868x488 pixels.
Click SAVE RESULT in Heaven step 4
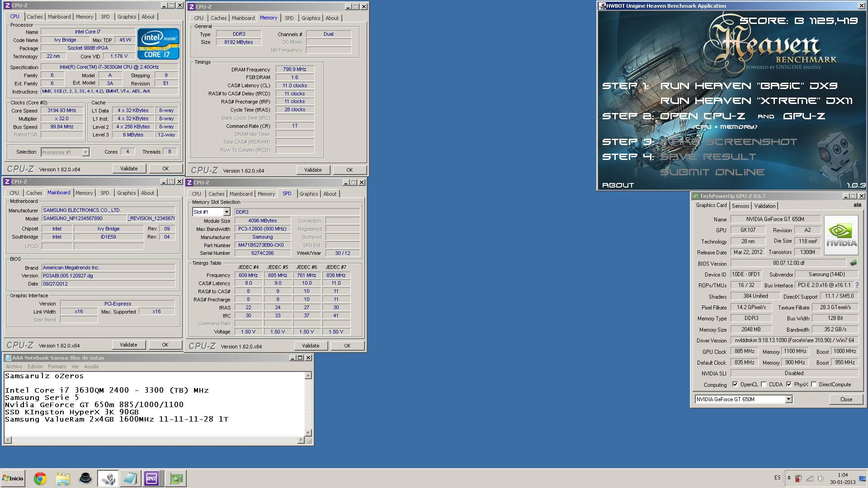[708, 157]
